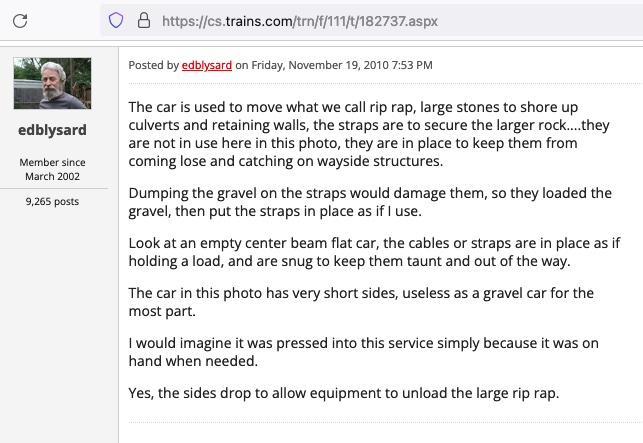Click the divider line above the posts count
Viewport: 643px width, 443px height.
(52, 186)
